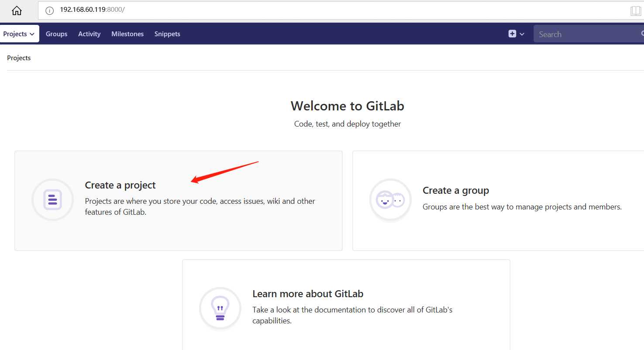644x350 pixels.
Task: Click into the Search field
Action: pyautogui.click(x=589, y=34)
